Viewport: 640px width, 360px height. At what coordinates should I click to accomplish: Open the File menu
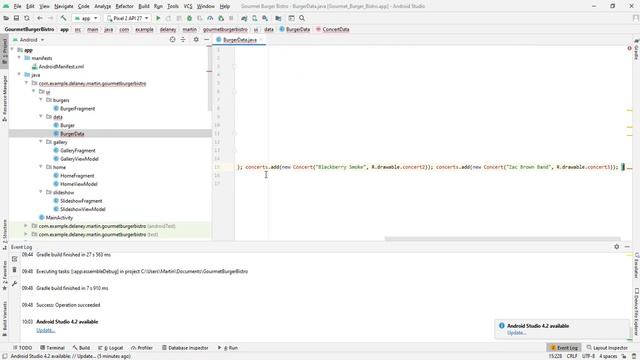tap(17, 7)
